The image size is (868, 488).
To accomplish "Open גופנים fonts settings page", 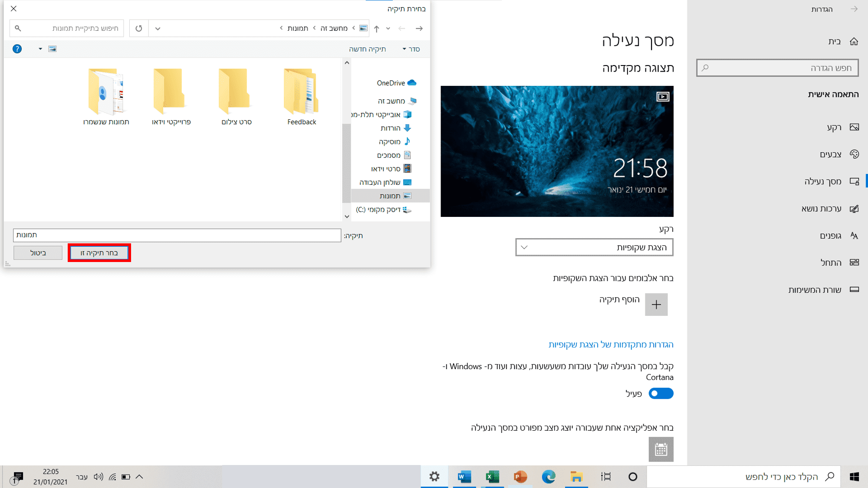I will point(839,236).
